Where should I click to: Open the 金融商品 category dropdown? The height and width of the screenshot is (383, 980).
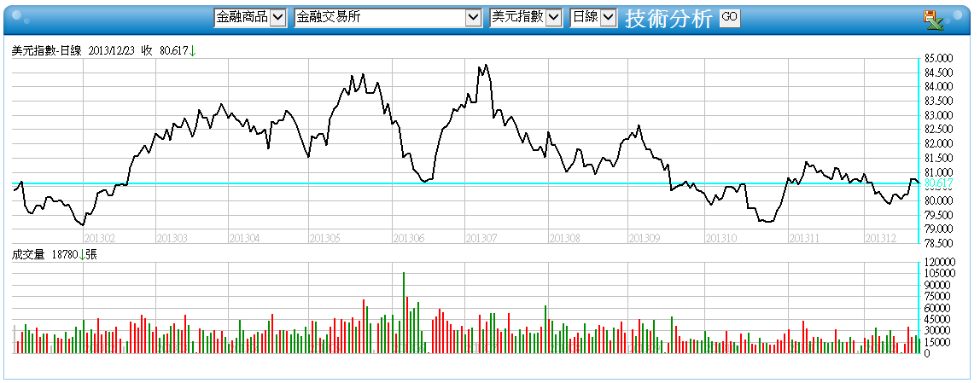click(250, 18)
